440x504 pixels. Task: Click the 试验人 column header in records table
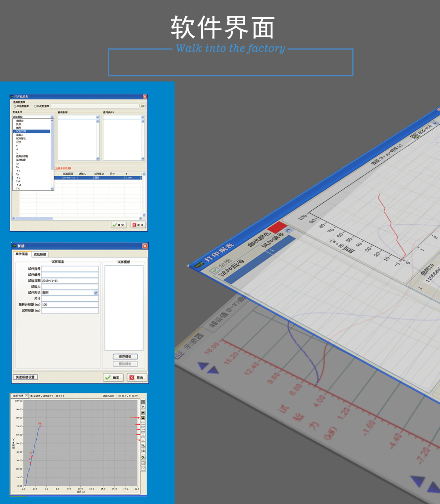(82, 174)
